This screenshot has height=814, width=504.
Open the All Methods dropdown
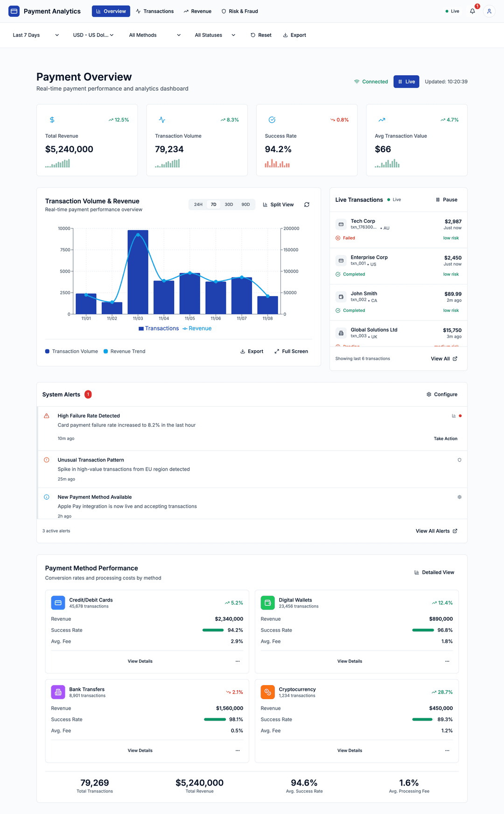tap(155, 35)
